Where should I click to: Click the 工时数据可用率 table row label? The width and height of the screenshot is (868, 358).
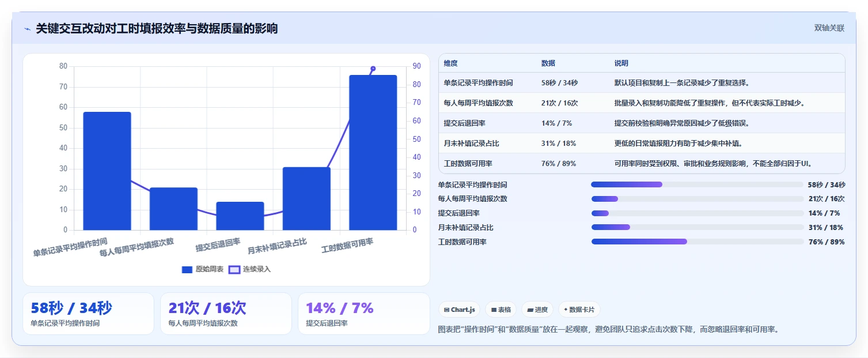tap(468, 164)
